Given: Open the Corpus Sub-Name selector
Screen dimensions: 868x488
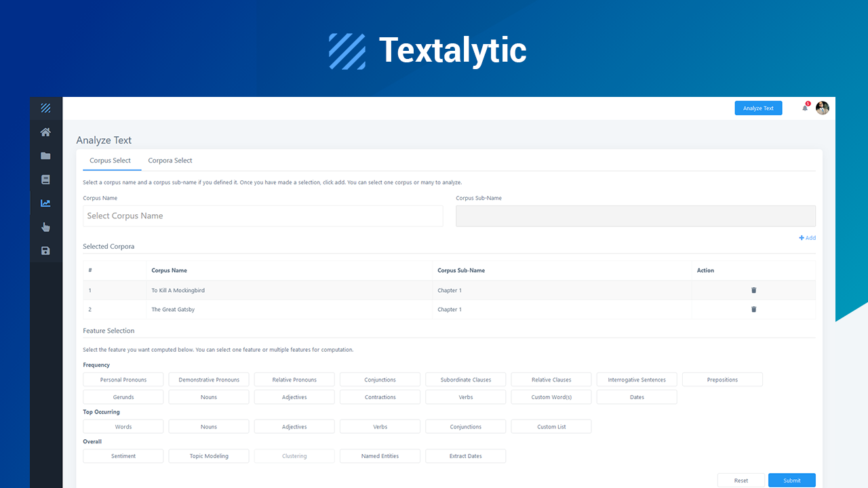Looking at the screenshot, I should point(635,216).
